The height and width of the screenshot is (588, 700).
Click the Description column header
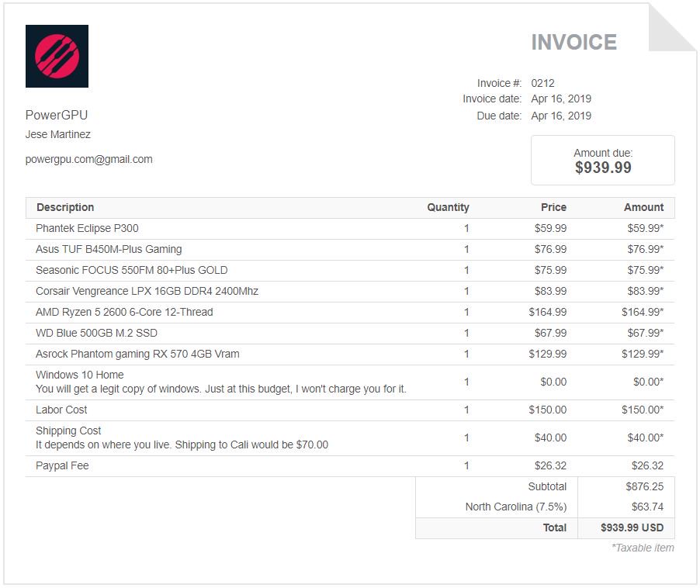65,207
